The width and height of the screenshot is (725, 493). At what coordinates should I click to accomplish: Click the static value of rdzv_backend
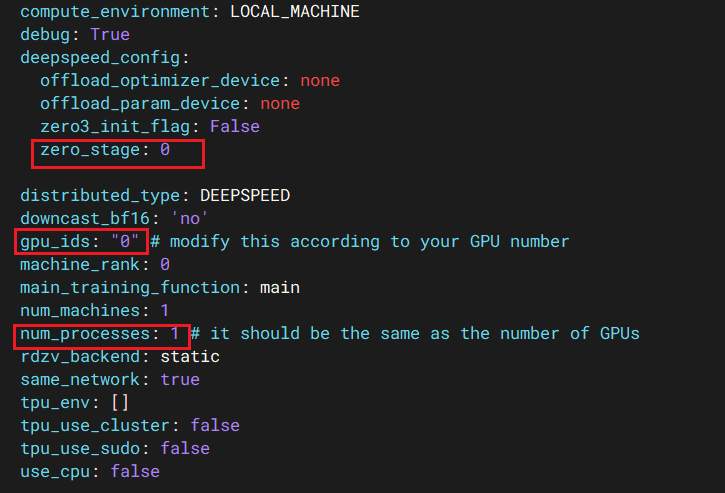click(190, 356)
